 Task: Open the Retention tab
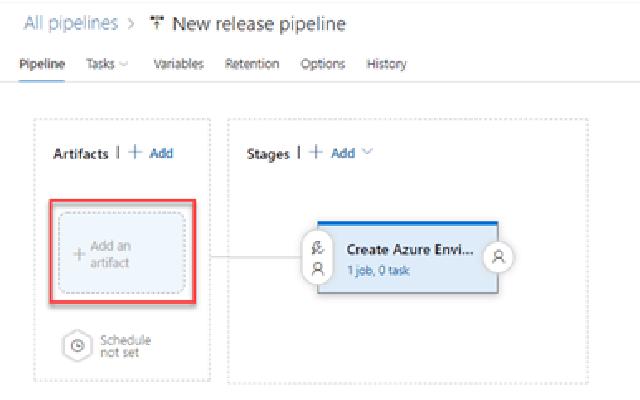(252, 64)
